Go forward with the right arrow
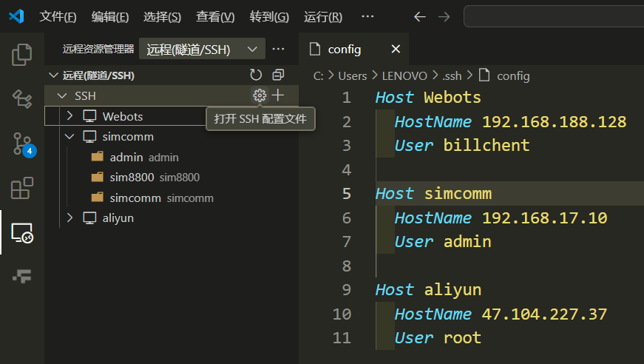Viewport: 644px width, 364px height. click(x=444, y=17)
